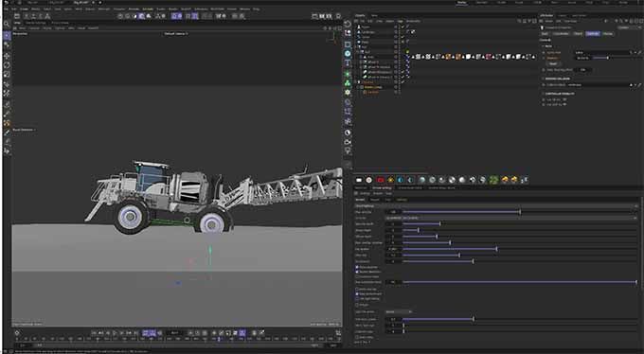Image resolution: width=644 pixels, height=354 pixels.
Task: Click the settings slider maxed fully to right
Action: (x=520, y=282)
